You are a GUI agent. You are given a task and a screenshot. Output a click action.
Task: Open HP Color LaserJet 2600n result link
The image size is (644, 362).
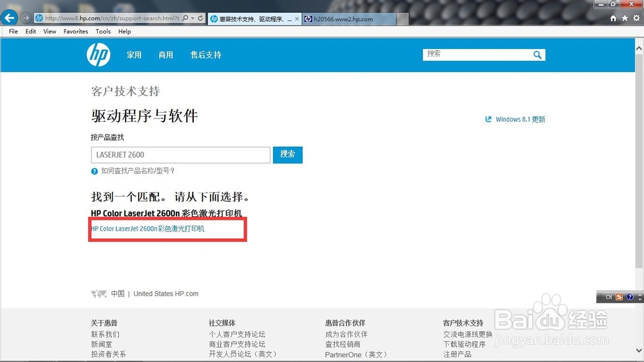pos(147,229)
